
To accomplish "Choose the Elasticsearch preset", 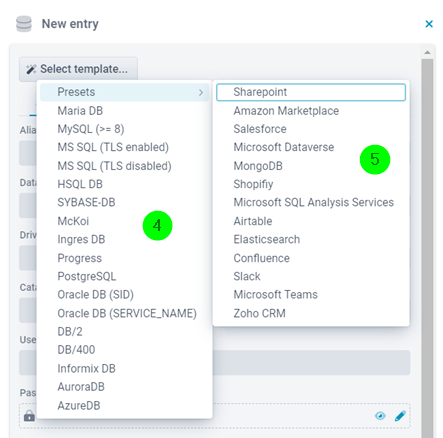I will coord(311,239).
